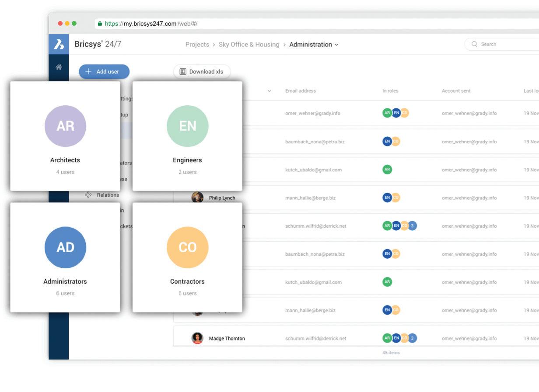Click '4 users' on Architects card
The height and width of the screenshot is (392, 539).
pos(65,172)
